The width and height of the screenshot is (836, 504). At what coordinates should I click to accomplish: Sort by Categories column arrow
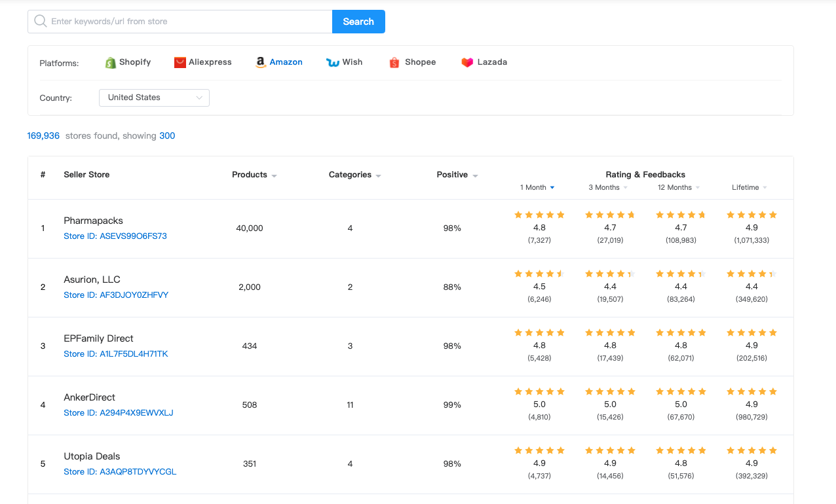pyautogui.click(x=378, y=175)
